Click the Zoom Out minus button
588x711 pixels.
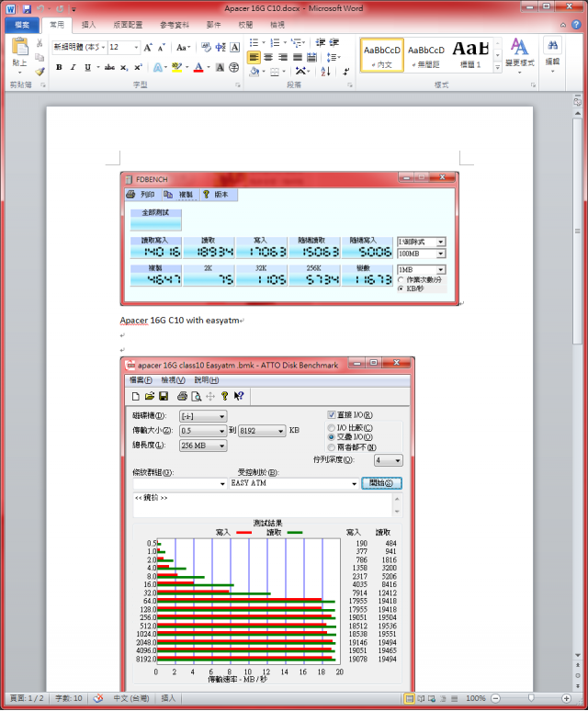(496, 698)
